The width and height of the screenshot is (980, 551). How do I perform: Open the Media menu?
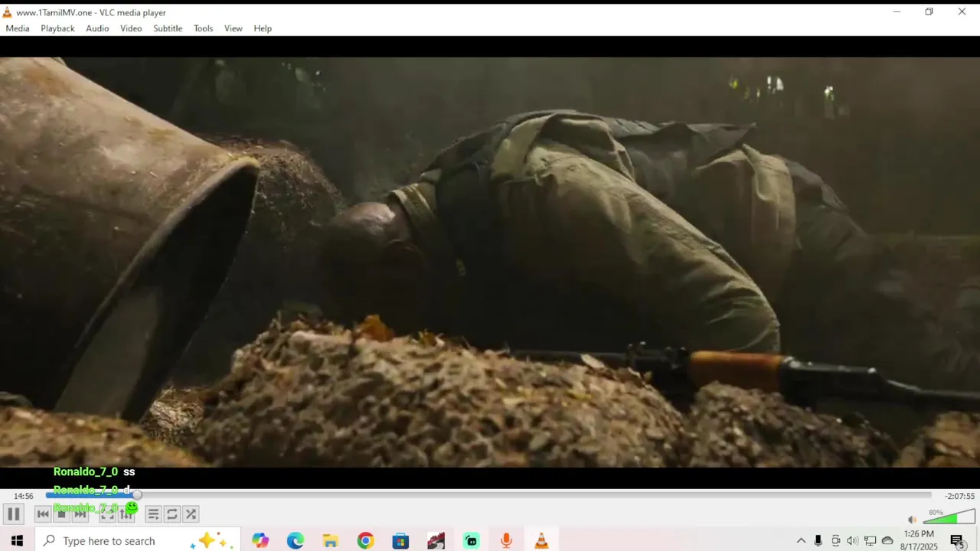(18, 28)
